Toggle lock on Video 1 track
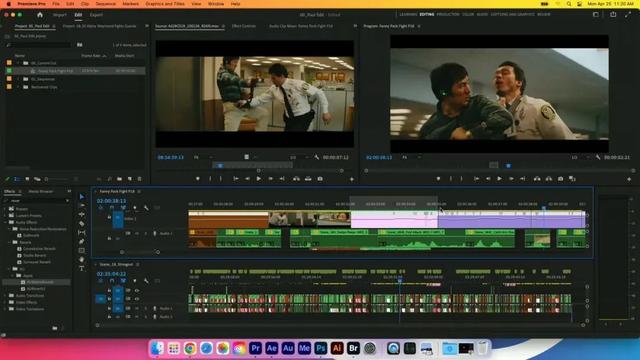Viewport: 640px width, 360px height. [x=109, y=218]
